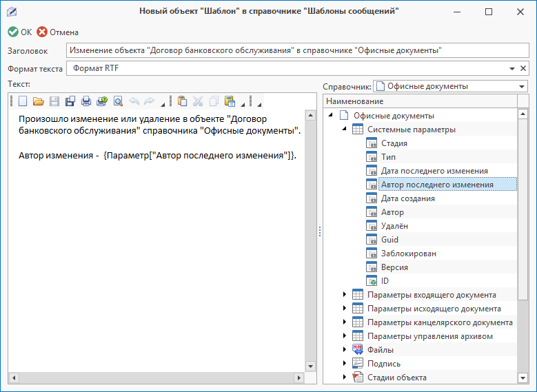Screen dimensions: 537x392
Task: Open Print Preview with the magnifier icon
Action: pos(118,101)
